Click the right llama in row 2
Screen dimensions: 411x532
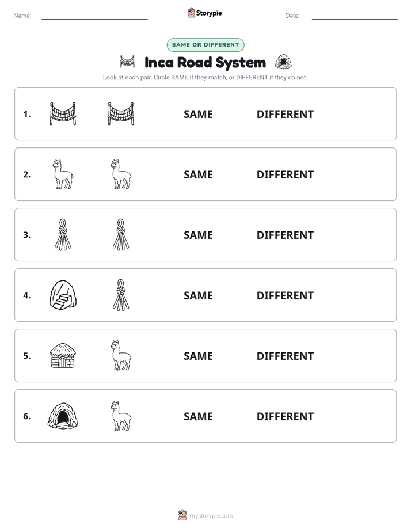click(x=121, y=174)
